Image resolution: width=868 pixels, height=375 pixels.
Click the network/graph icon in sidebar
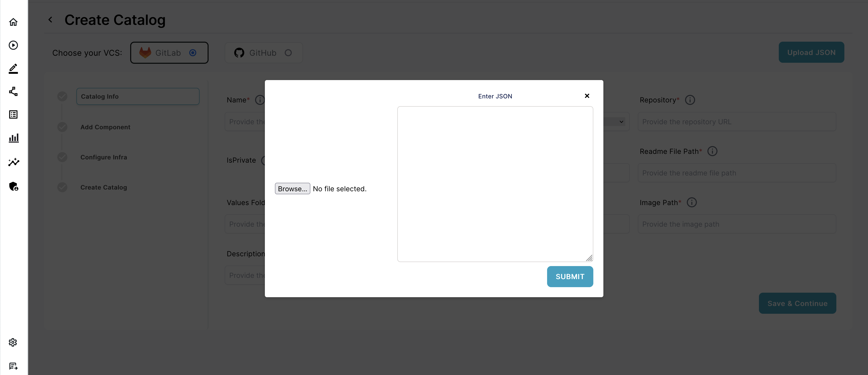point(13,91)
